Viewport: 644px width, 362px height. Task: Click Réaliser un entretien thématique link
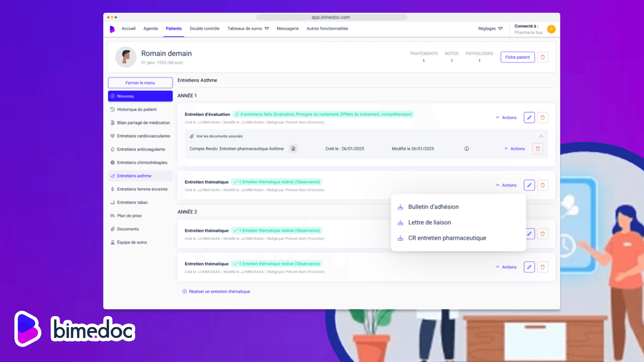click(219, 292)
